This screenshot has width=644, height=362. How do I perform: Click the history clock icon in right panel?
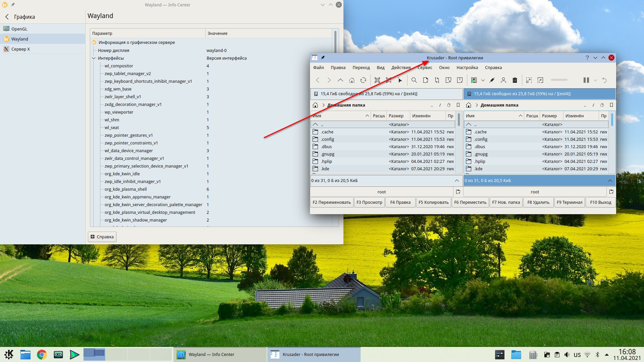tap(602, 105)
